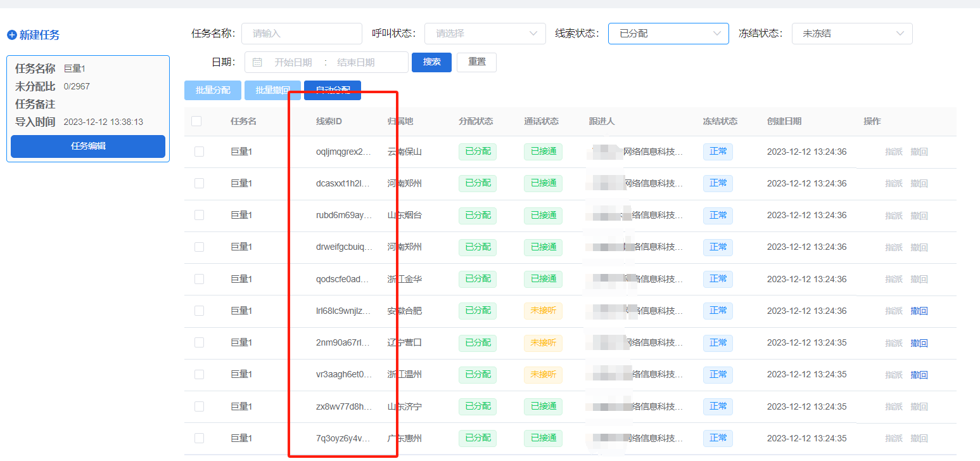The width and height of the screenshot is (980, 461).
Task: Open the 冻结状态 dropdown showing 未冻结
Action: click(x=851, y=34)
